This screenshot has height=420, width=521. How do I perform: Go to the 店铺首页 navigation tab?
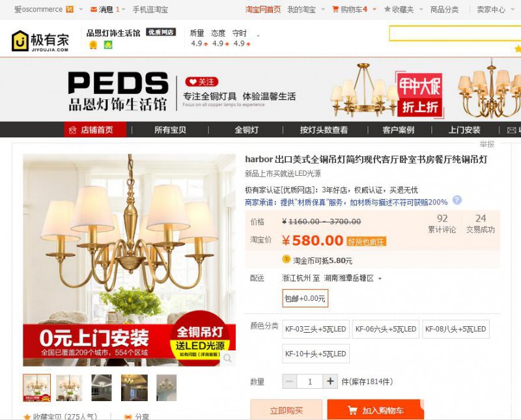(95, 130)
